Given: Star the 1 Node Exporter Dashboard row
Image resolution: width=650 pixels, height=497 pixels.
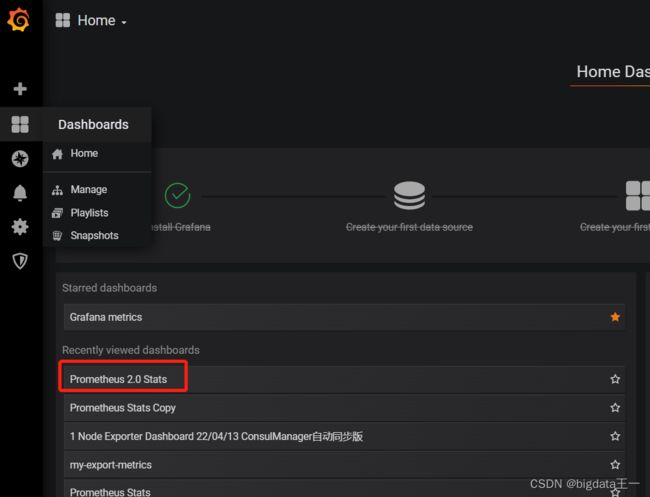Looking at the screenshot, I should pyautogui.click(x=615, y=436).
